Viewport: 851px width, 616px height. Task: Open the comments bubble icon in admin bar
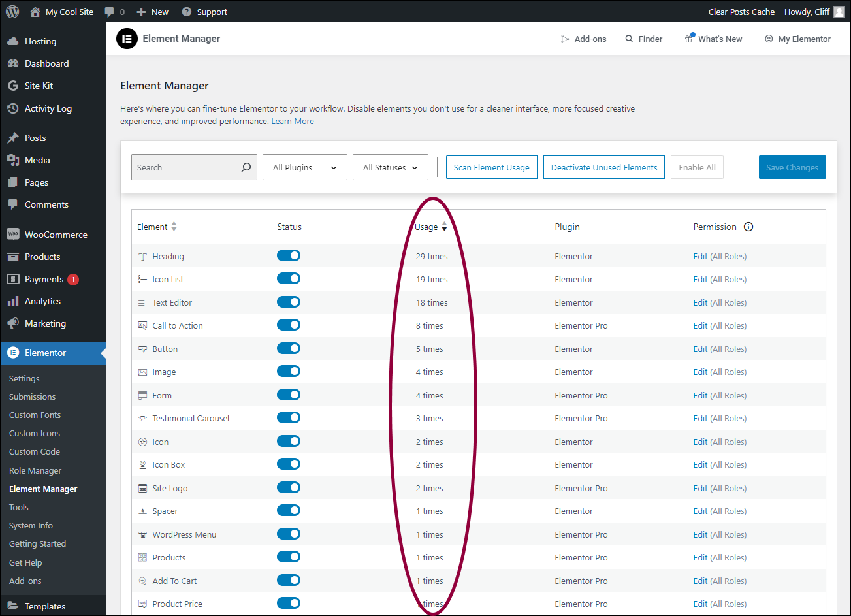[109, 12]
